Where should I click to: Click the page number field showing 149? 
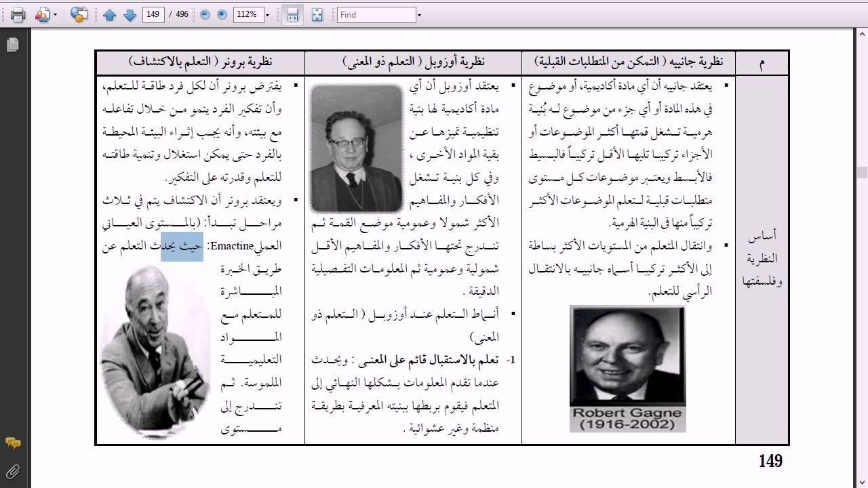154,15
